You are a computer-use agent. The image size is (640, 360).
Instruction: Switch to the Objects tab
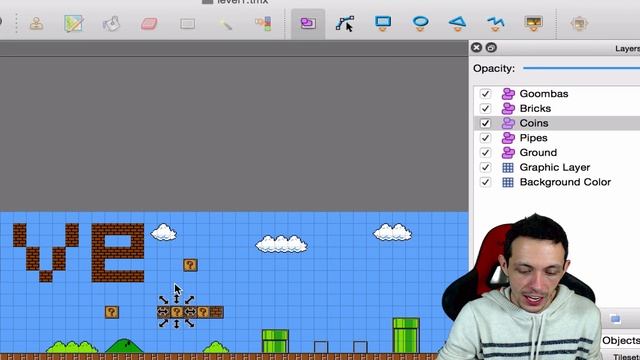point(621,340)
